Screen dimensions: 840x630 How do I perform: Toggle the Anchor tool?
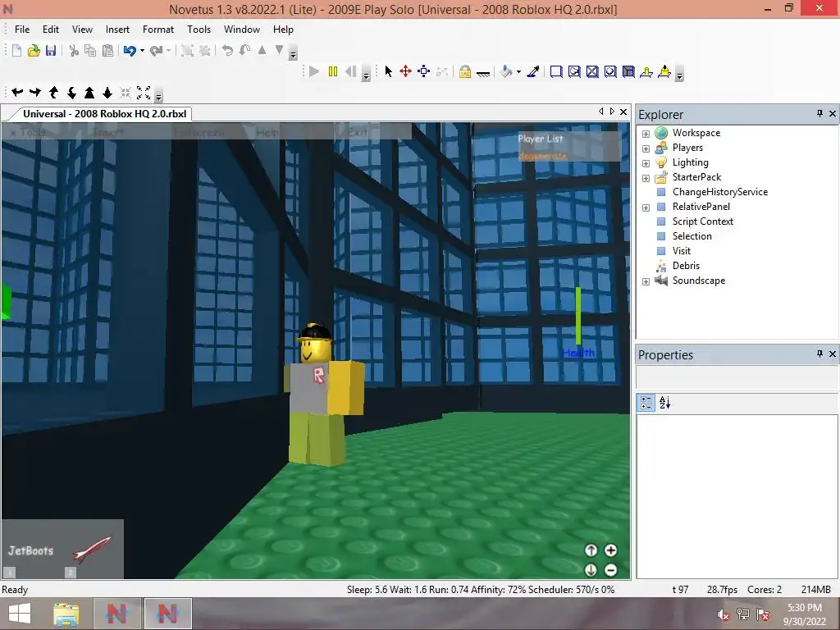tap(483, 72)
